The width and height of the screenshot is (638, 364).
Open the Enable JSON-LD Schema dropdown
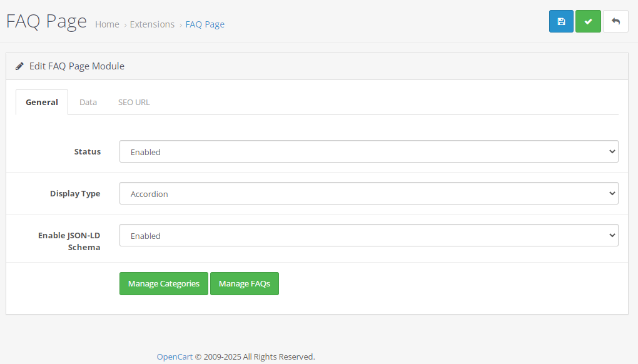pos(368,236)
